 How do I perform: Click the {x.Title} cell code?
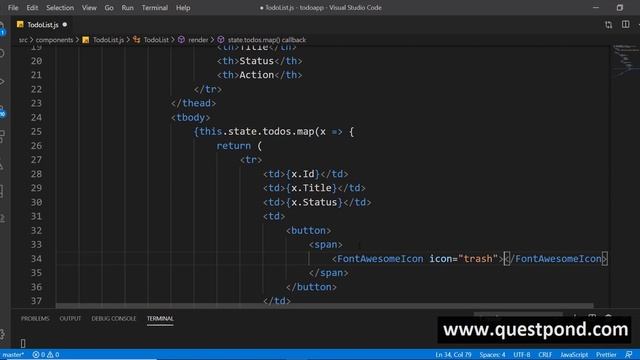coord(311,188)
